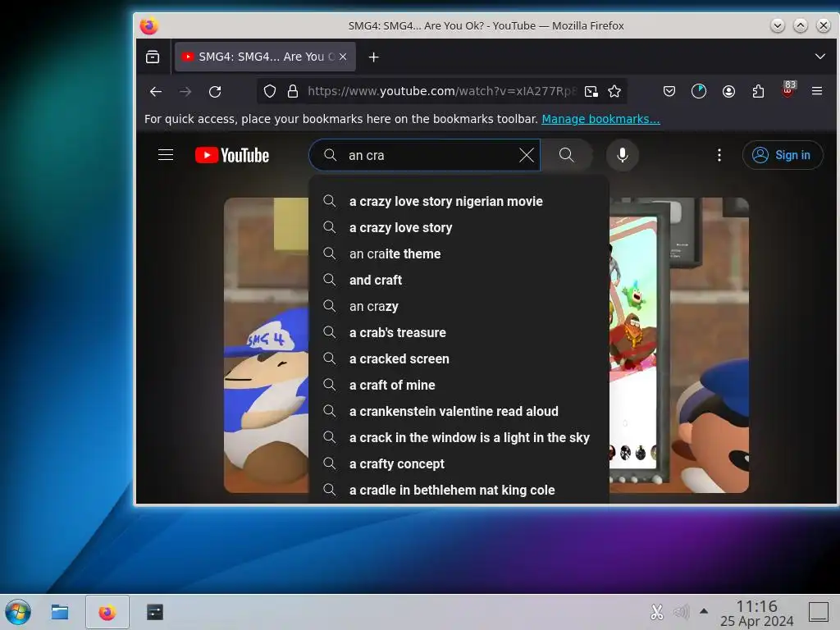Image resolution: width=840 pixels, height=630 pixels.
Task: Open tracking protection shield in address bar
Action: 270,92
